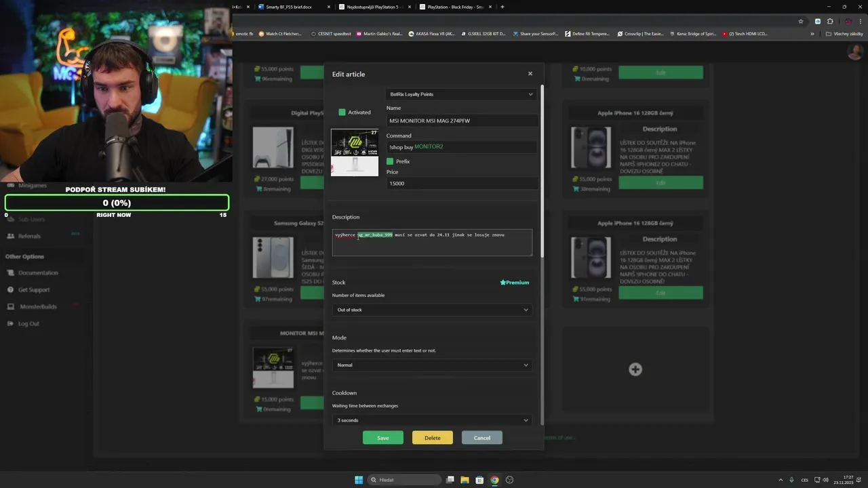
Task: Open the Mode dropdown set to Normal
Action: pyautogui.click(x=432, y=365)
